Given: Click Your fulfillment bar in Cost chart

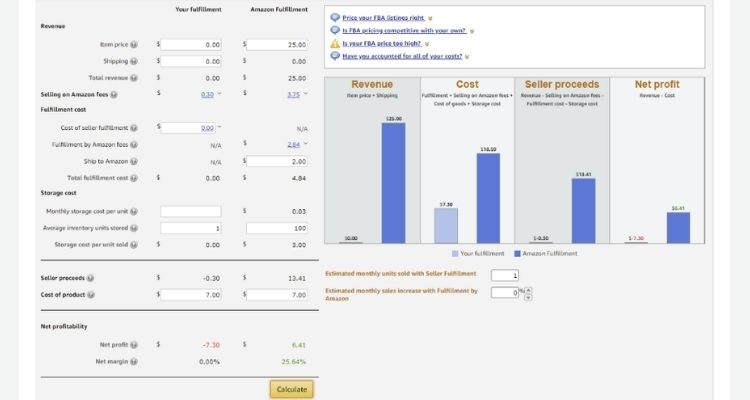Looking at the screenshot, I should tap(446, 226).
